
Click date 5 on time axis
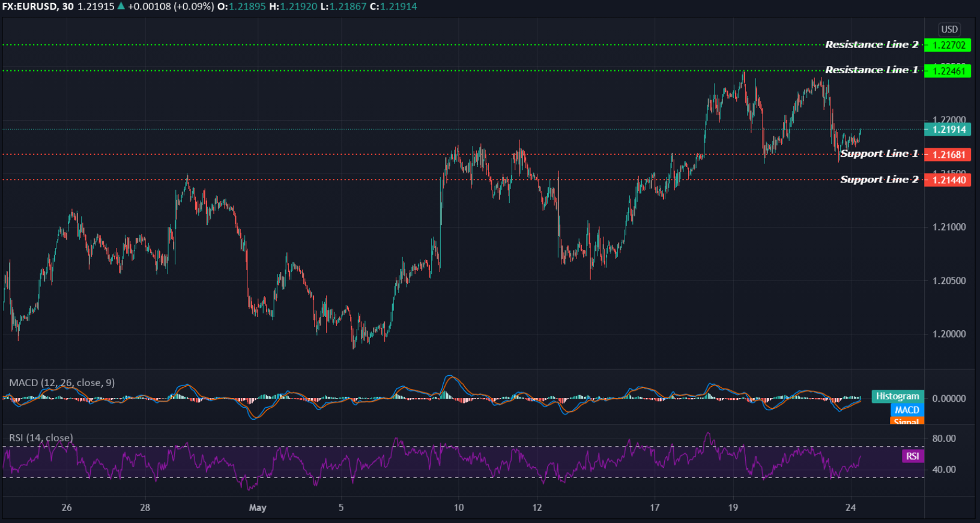coord(341,507)
